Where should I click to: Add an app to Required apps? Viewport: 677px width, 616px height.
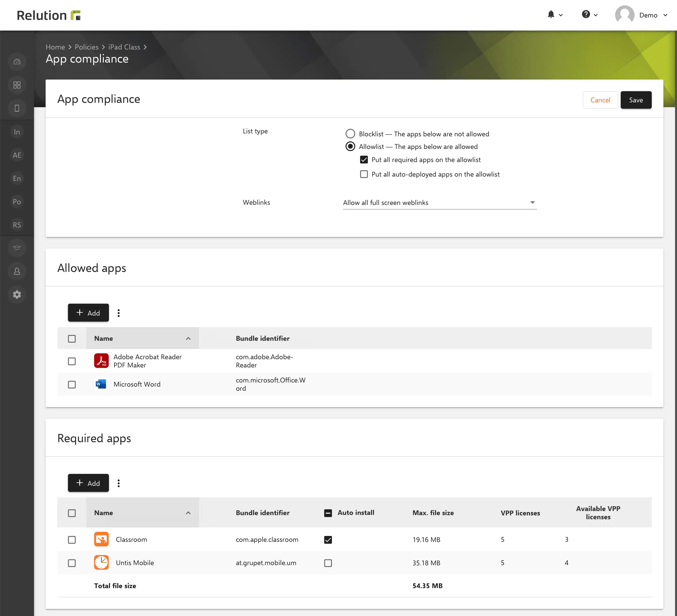[x=88, y=483]
